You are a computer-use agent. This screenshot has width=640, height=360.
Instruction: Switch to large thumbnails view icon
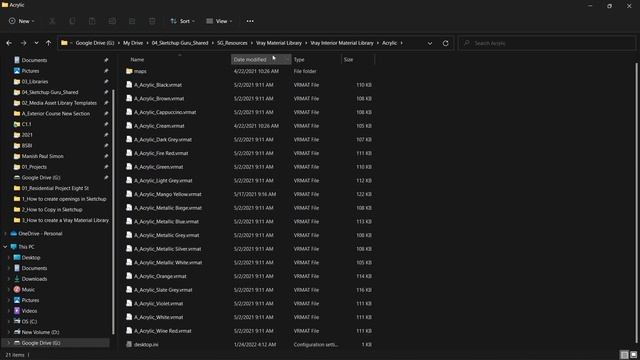633,355
